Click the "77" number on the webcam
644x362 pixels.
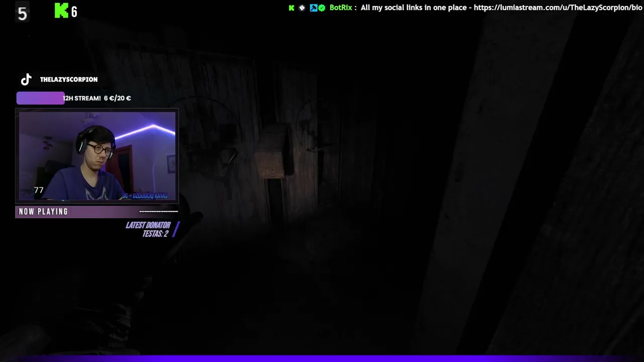(x=39, y=190)
